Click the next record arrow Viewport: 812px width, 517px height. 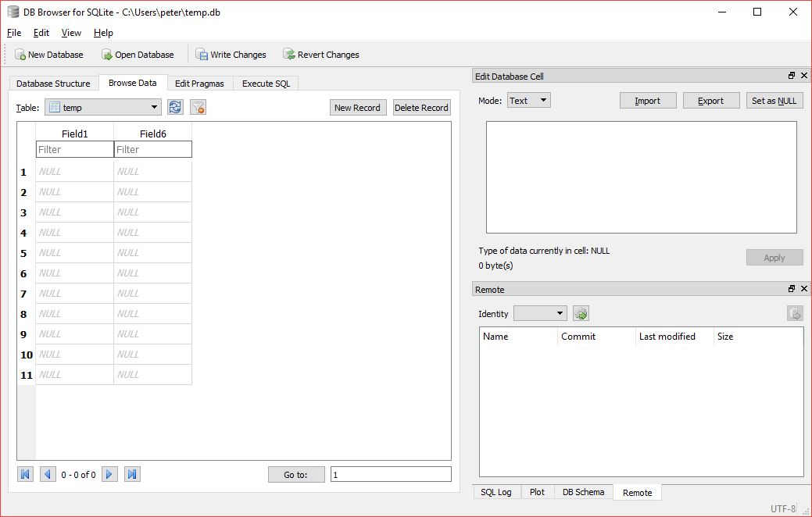pyautogui.click(x=109, y=473)
